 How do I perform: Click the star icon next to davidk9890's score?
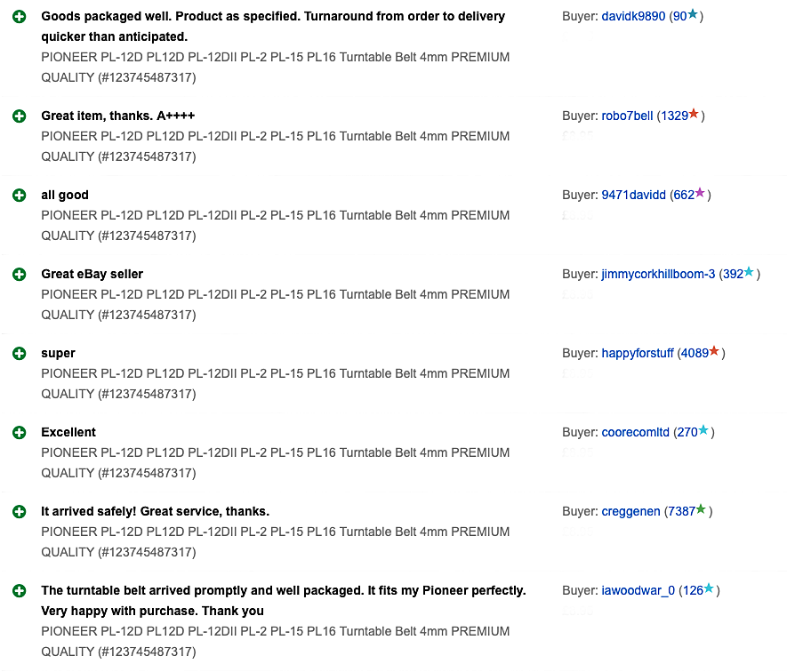(x=693, y=15)
